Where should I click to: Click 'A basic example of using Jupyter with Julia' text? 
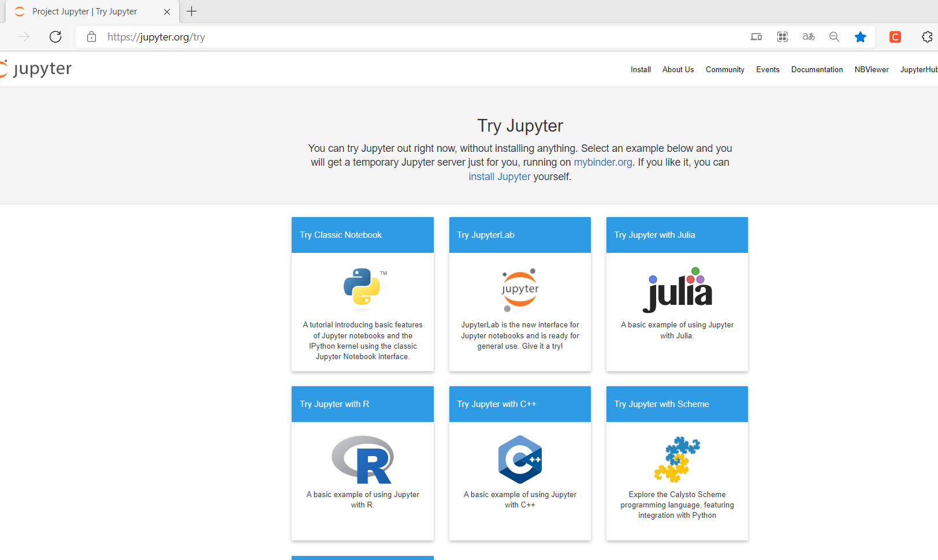(677, 330)
